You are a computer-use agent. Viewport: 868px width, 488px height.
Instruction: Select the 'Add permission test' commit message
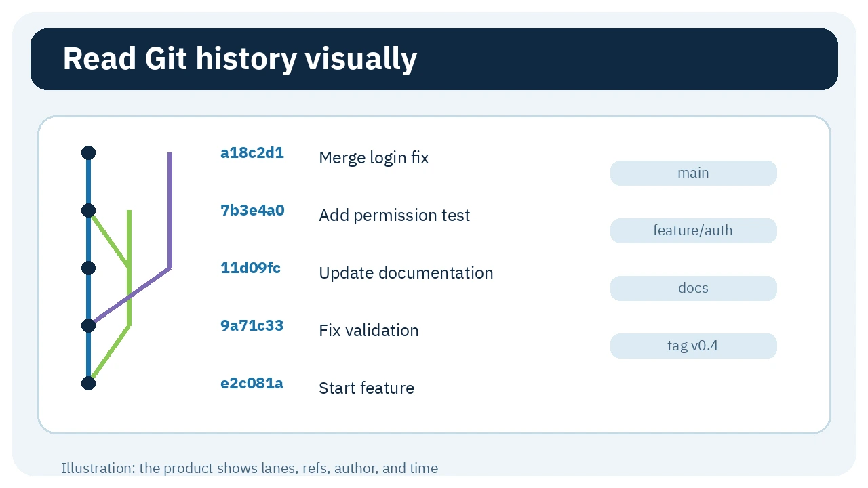tap(395, 216)
